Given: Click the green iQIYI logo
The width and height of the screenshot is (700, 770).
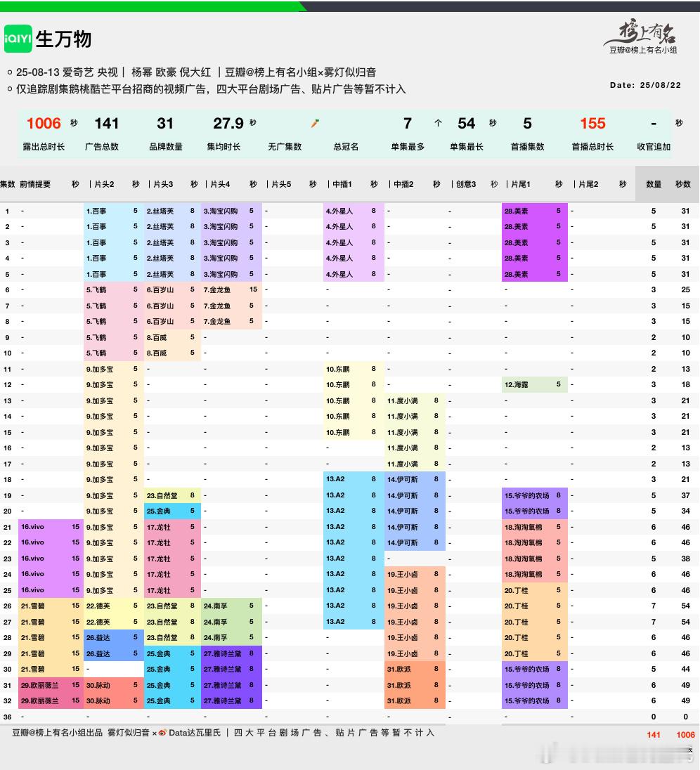Looking at the screenshot, I should pos(18,39).
